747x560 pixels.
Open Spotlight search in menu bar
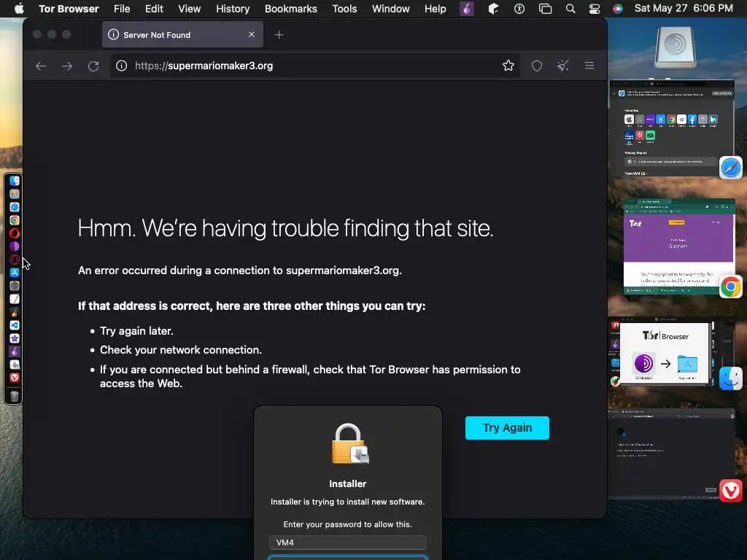[570, 9]
